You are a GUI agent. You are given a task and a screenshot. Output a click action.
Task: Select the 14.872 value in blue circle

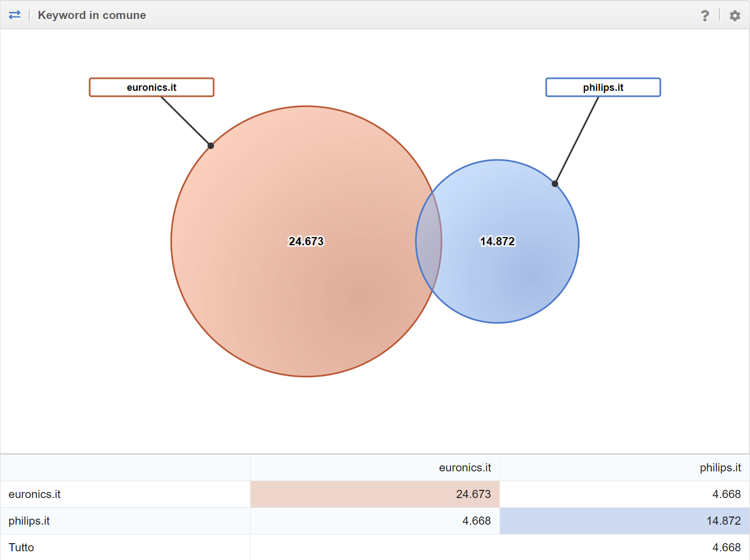click(x=497, y=241)
